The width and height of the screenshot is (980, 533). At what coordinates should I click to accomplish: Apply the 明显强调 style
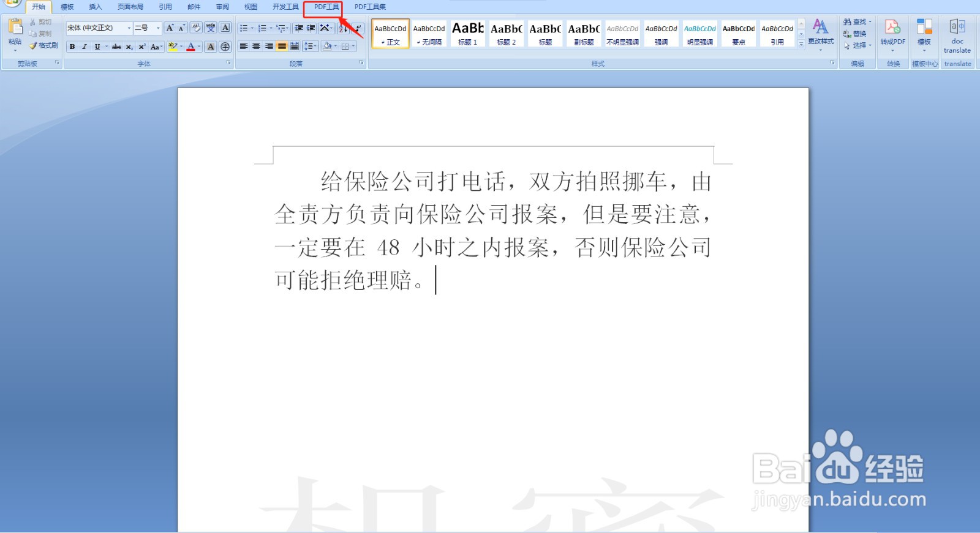[699, 33]
